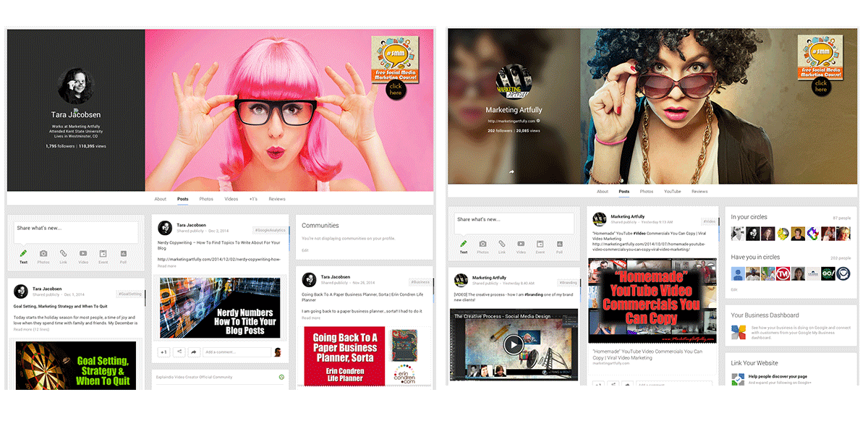The height and width of the screenshot is (434, 868).
Task: Click Tara Jacobsen avatar on Goal Setting post
Action: pyautogui.click(x=21, y=291)
